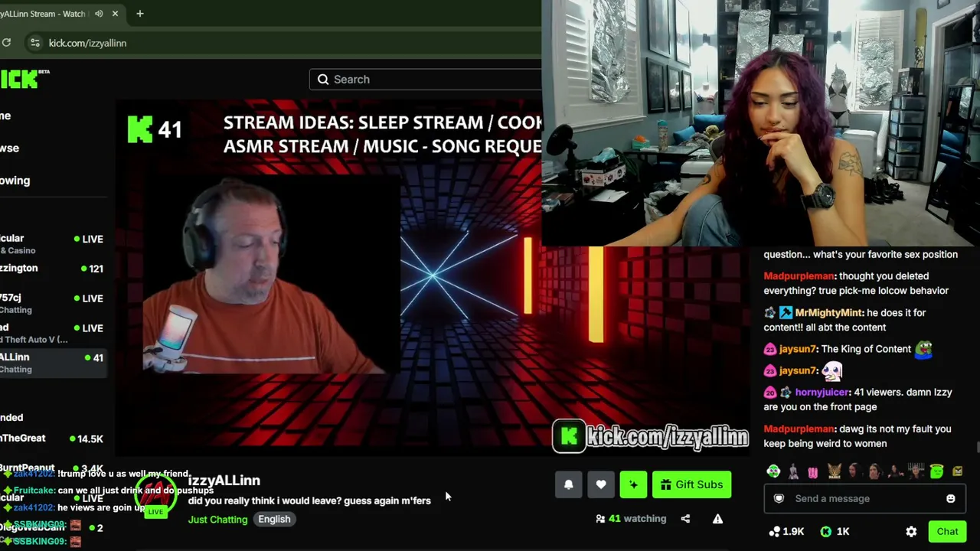Close the izzyALLinn Stream browser tab
Viewport: 980px width, 551px height.
point(115,14)
